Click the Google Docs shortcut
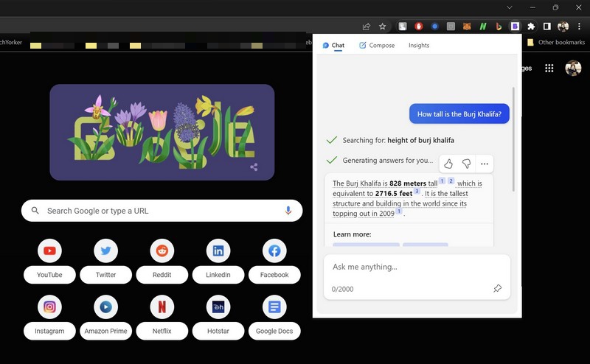Viewport: 590px width, 364px height. 274,307
